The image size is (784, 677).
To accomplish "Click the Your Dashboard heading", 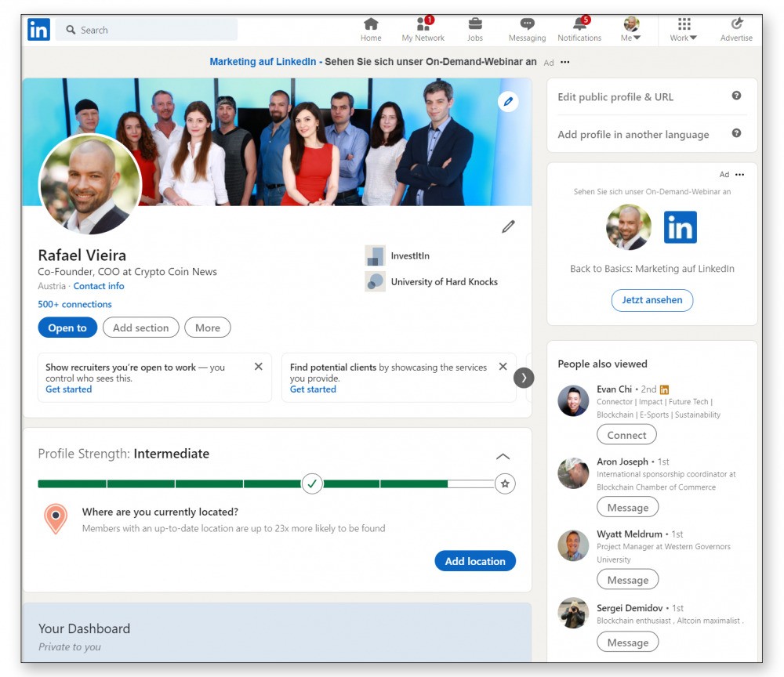I will click(84, 628).
